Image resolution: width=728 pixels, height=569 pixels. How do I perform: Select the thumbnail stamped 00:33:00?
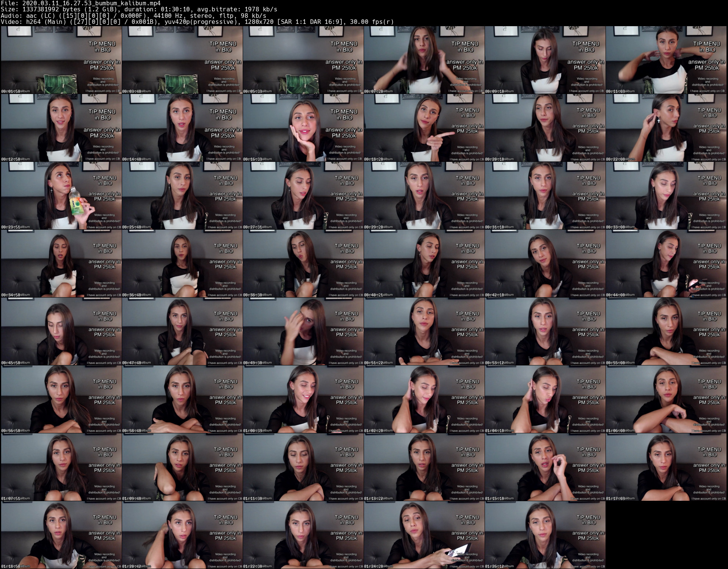pyautogui.click(x=666, y=196)
